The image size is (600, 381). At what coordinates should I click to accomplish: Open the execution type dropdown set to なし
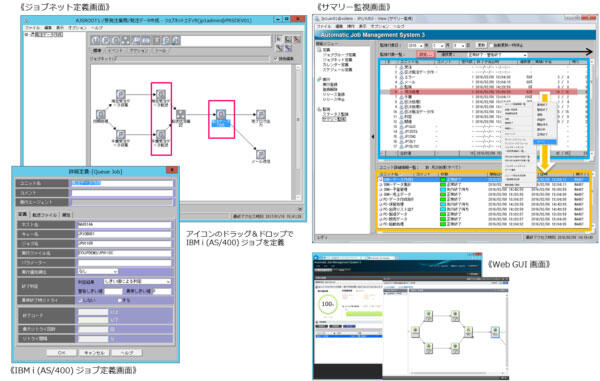(x=98, y=272)
